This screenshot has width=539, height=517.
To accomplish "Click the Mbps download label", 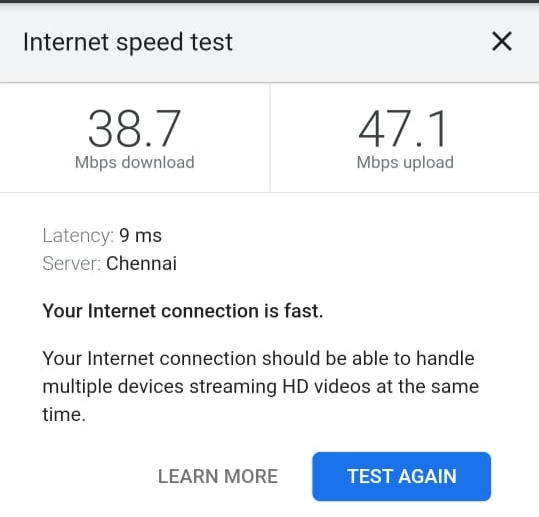I will tap(135, 162).
